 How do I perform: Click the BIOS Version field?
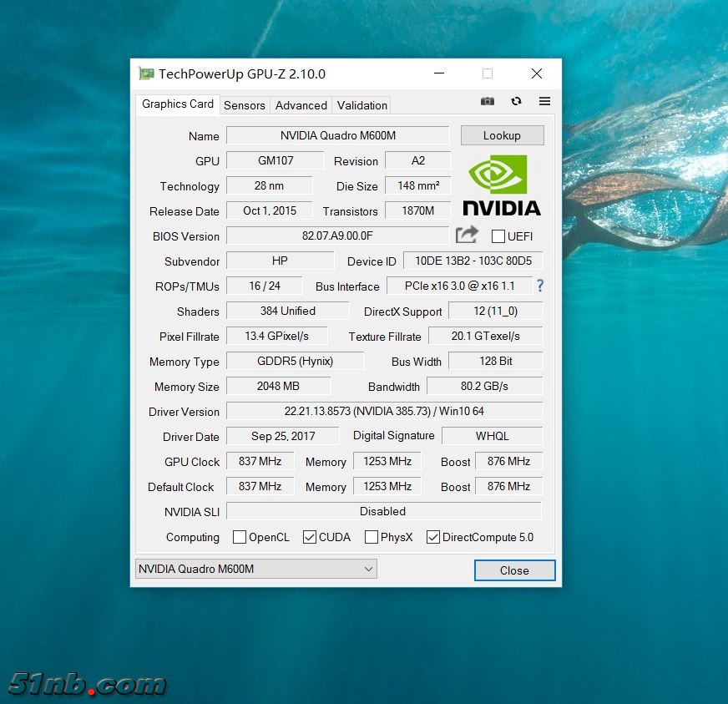tap(337, 236)
